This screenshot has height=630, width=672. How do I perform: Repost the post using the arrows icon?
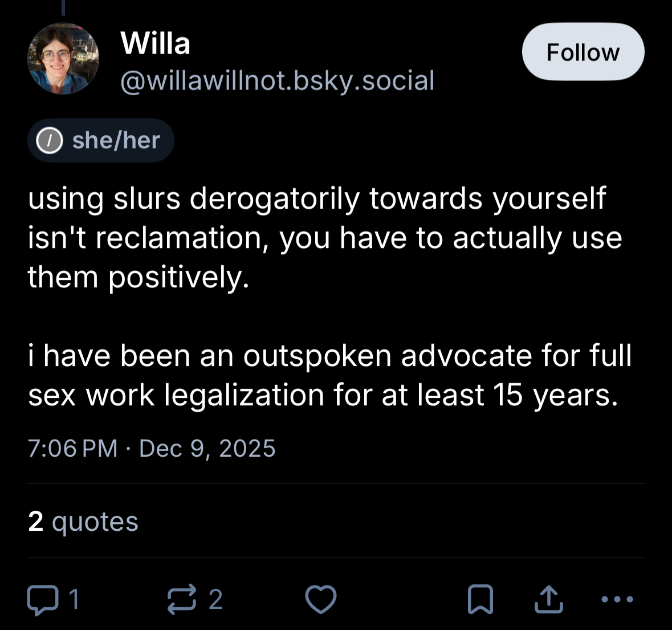[182, 599]
